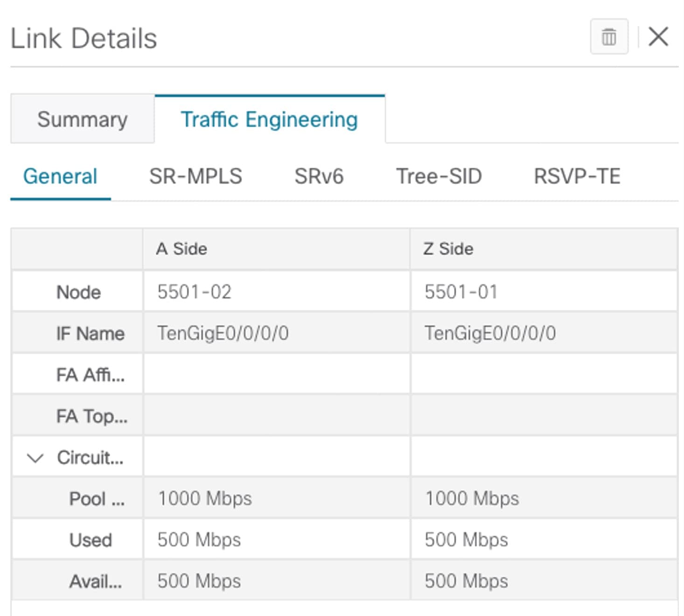Select node 5501-02 in A Side
The height and width of the screenshot is (616, 684).
[x=194, y=292]
